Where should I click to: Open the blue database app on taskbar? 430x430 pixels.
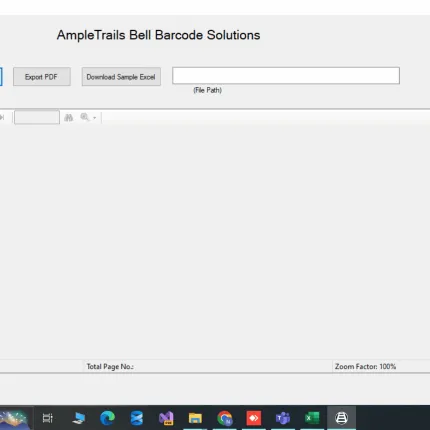pos(137,418)
